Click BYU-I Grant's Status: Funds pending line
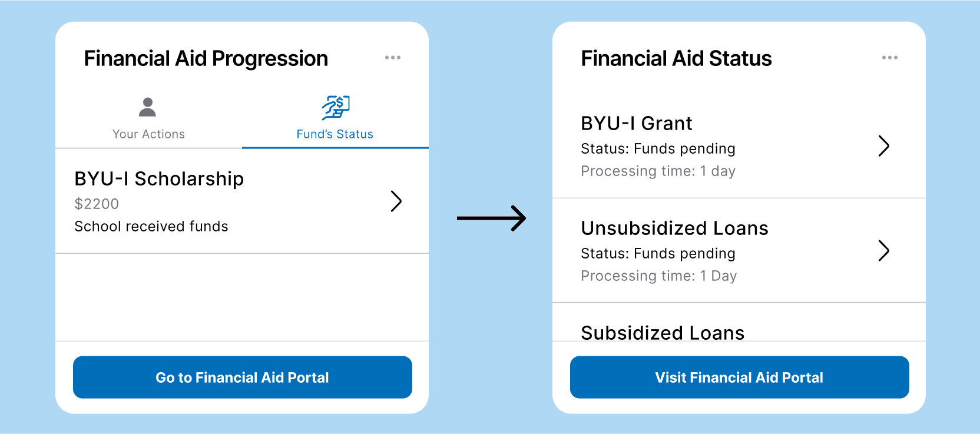The image size is (980, 434). tap(658, 148)
